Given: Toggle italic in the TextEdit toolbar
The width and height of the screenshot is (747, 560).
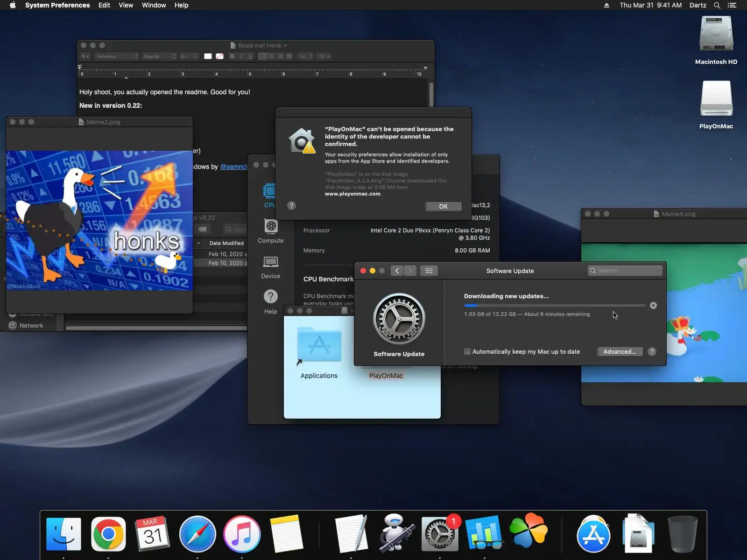Looking at the screenshot, I should [x=241, y=56].
